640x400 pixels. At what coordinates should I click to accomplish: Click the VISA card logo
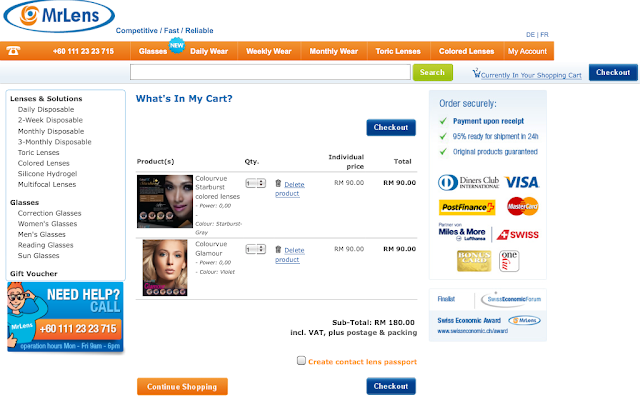(x=522, y=182)
